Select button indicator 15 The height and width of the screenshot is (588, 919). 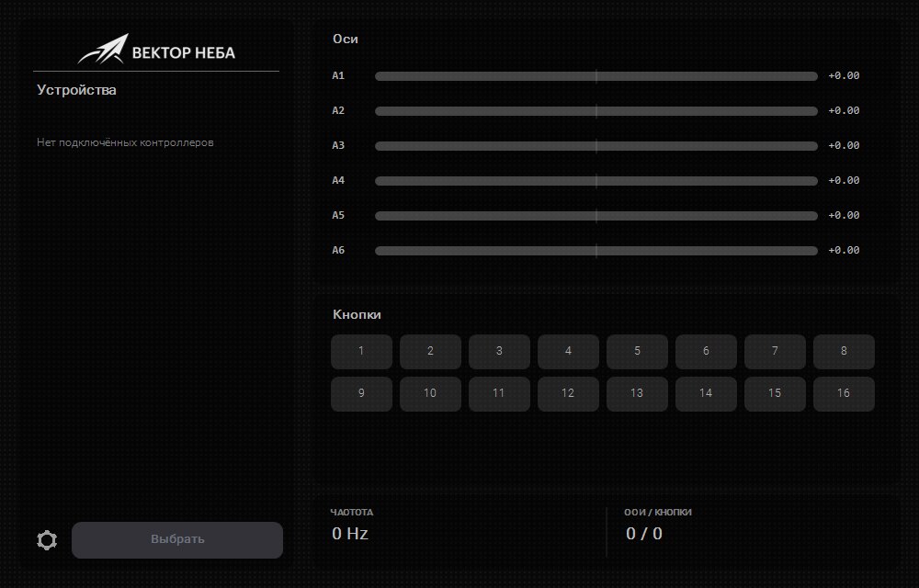pyautogui.click(x=775, y=393)
